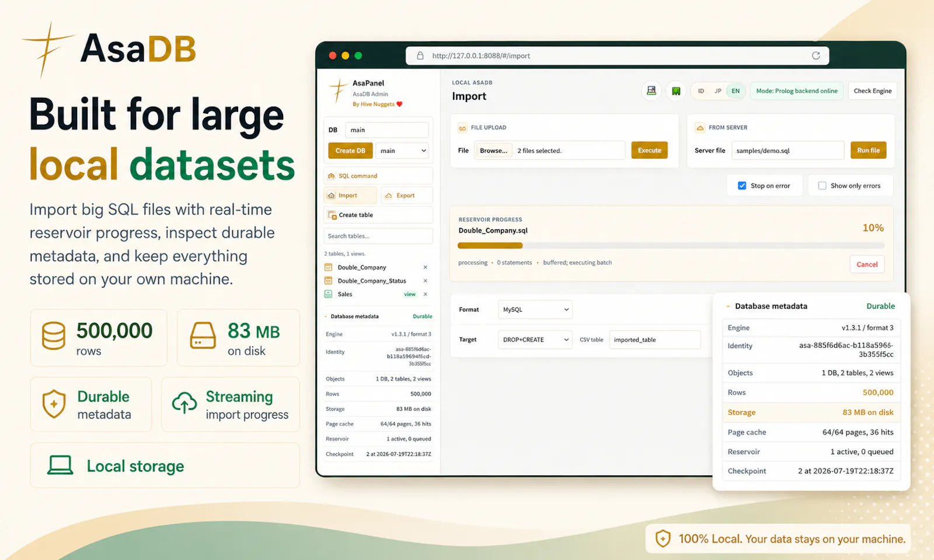Select EN language option
The height and width of the screenshot is (560, 934).
point(736,91)
